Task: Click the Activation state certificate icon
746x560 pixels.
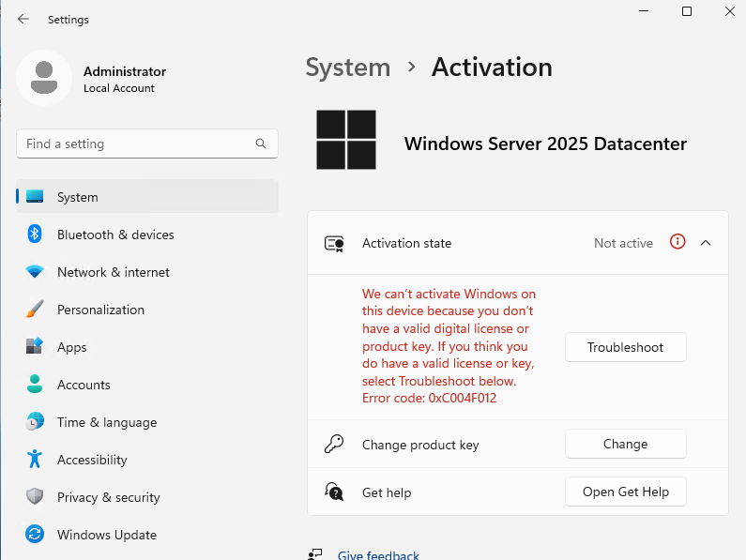Action: 334,243
